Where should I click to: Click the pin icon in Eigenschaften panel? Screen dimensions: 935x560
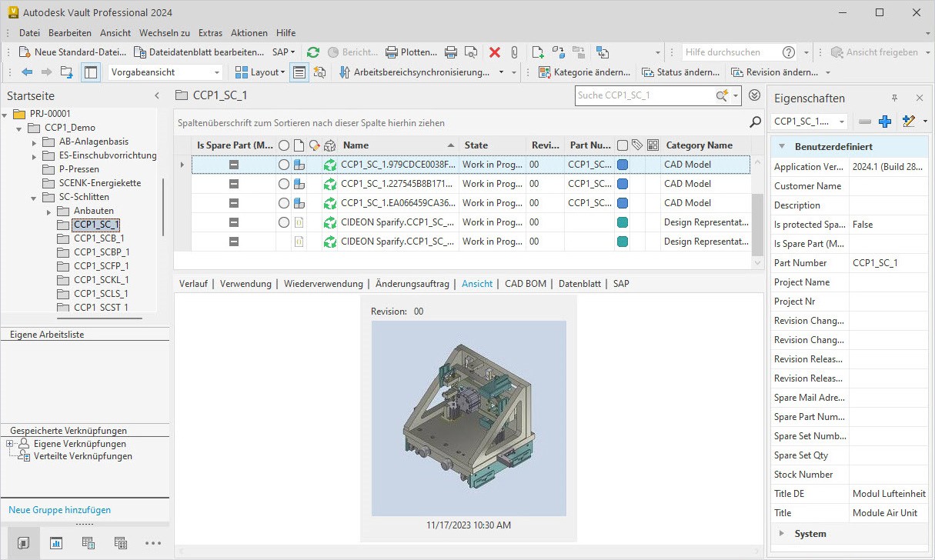(894, 98)
